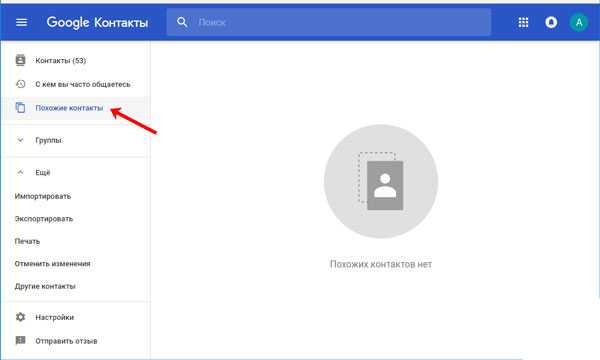Click the Группы label
The height and width of the screenshot is (360, 600).
[48, 140]
